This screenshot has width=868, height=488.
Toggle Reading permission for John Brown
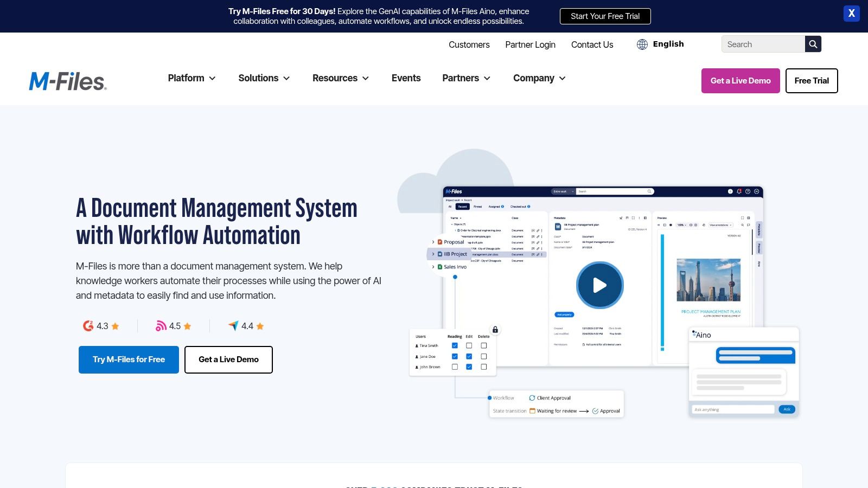(455, 367)
